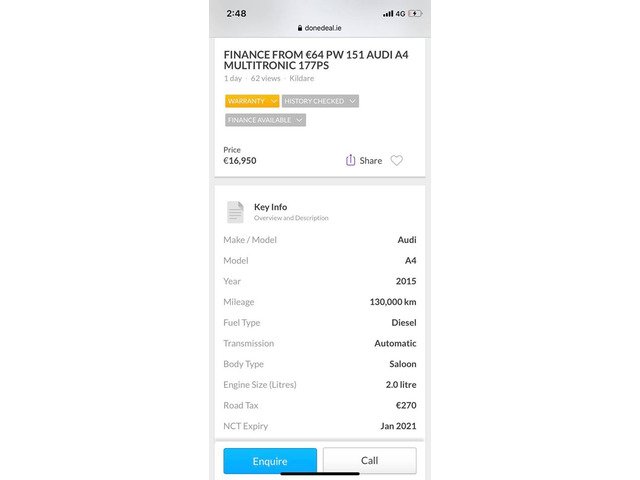Tap the lock icon beside donedeal.ie

[299, 29]
